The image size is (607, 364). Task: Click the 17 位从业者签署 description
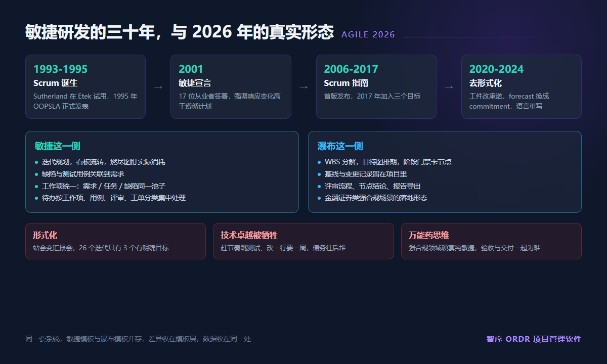(230, 101)
